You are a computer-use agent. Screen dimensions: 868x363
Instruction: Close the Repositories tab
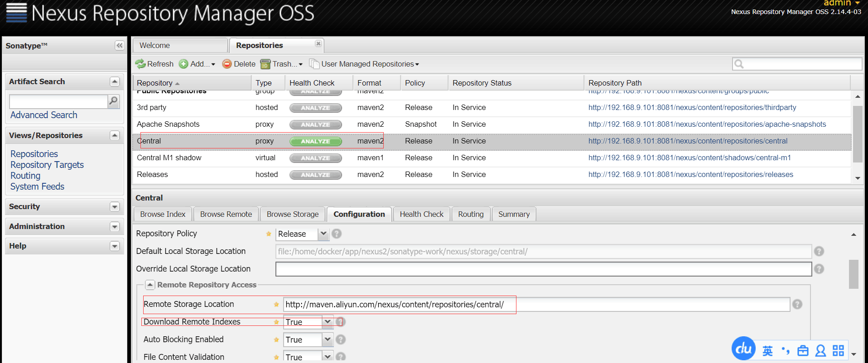point(318,44)
